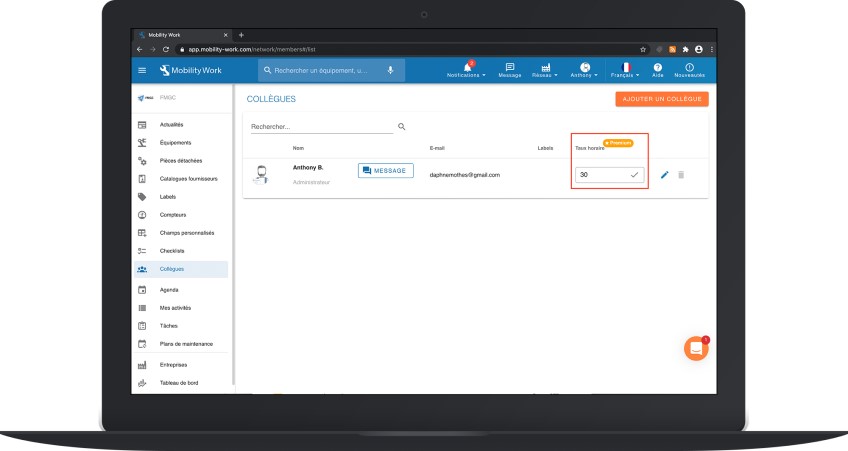Open the browser extensions puzzle icon
Viewport: 848px width, 451px height.
click(685, 49)
